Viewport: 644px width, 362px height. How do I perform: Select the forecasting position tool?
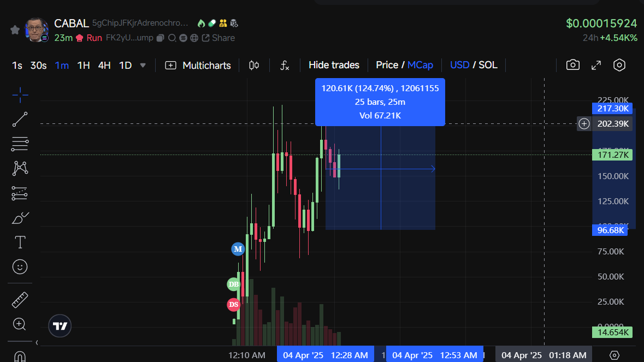[x=20, y=193]
